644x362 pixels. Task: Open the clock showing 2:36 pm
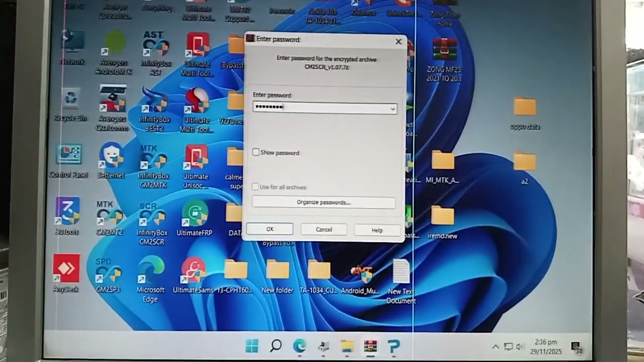[546, 346]
